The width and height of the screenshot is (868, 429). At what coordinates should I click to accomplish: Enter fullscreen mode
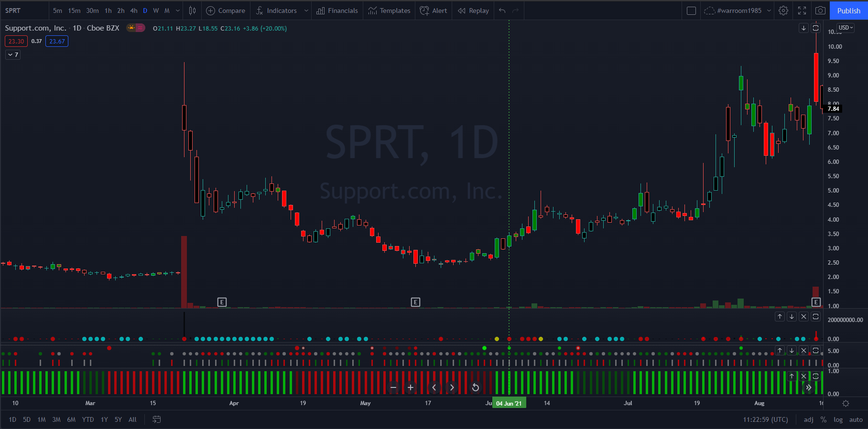(802, 11)
